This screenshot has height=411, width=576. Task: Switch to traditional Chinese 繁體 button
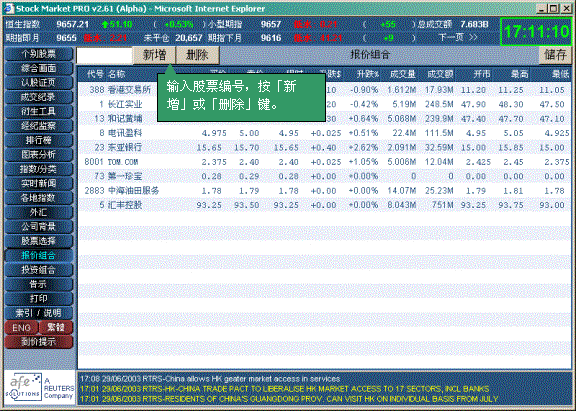click(x=56, y=328)
